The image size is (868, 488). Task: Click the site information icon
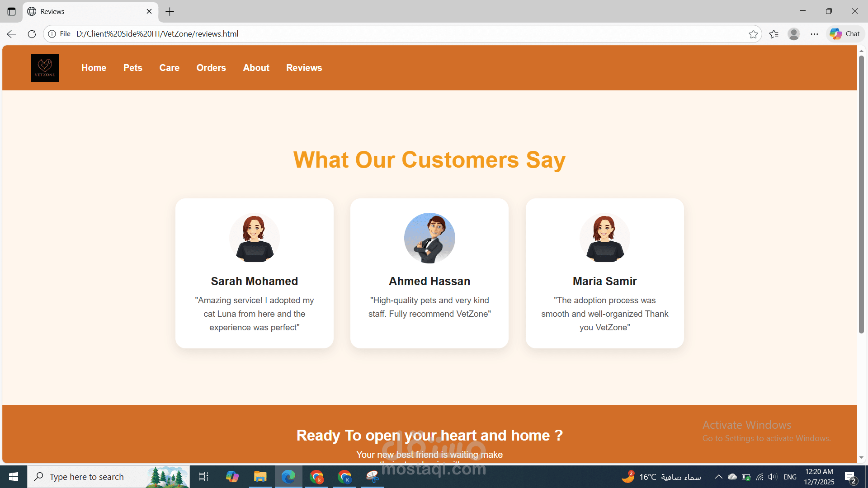52,34
